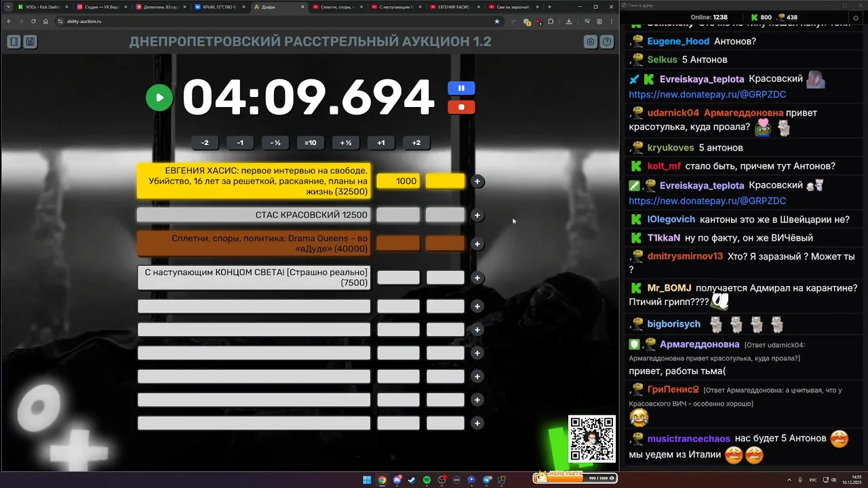Click the QR code image
The height and width of the screenshot is (488, 868).
(x=592, y=439)
